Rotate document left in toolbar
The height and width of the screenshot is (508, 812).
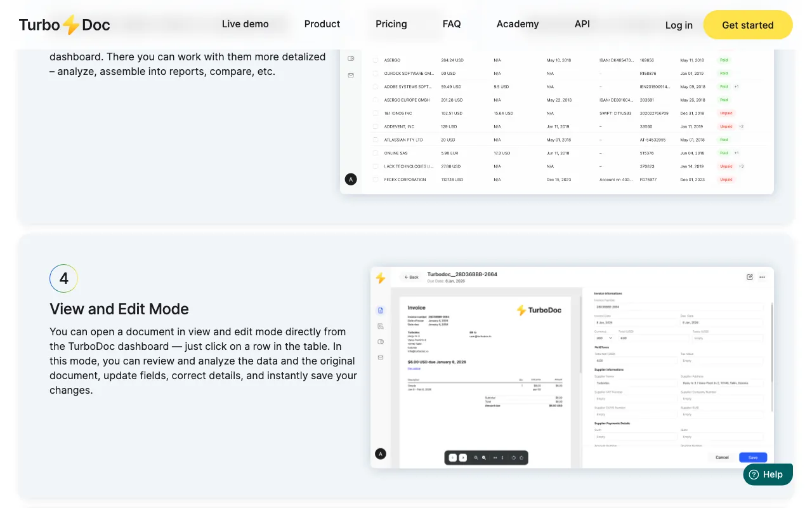(513, 457)
